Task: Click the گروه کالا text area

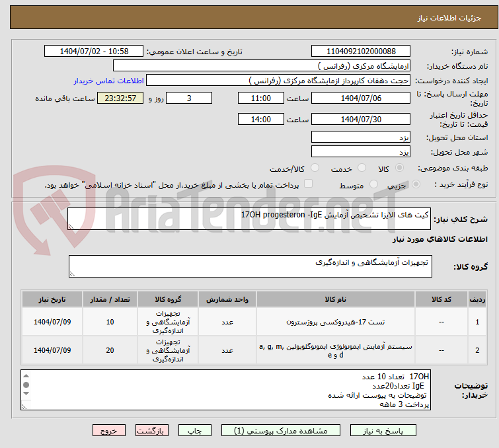Action: pyautogui.click(x=250, y=266)
